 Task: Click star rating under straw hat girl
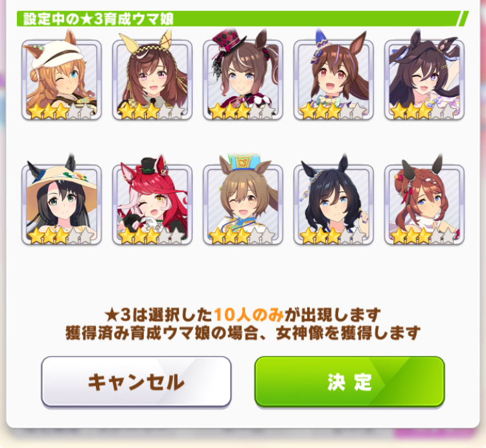[62, 236]
